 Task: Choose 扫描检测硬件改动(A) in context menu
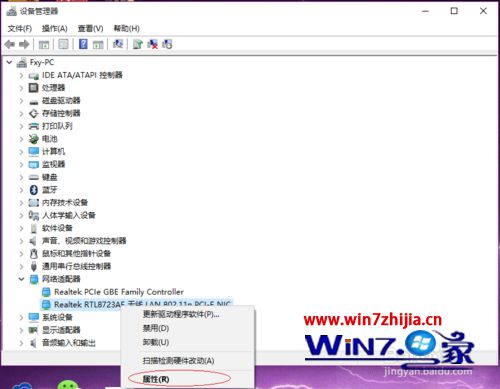pyautogui.click(x=188, y=361)
